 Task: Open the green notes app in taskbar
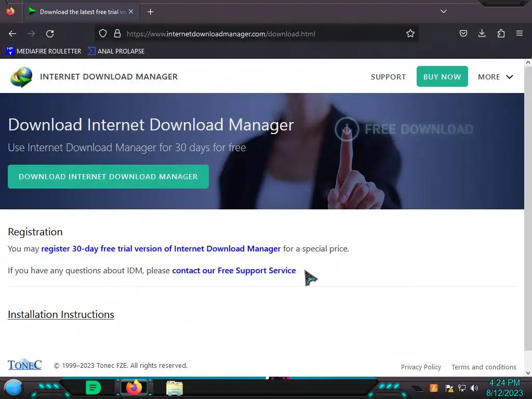click(94, 388)
